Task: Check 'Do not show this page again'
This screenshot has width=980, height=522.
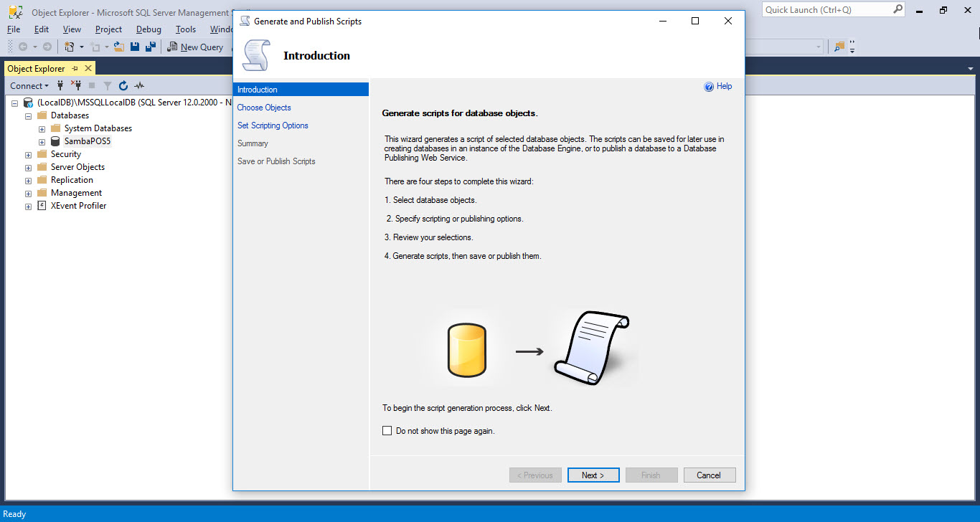Action: (387, 431)
